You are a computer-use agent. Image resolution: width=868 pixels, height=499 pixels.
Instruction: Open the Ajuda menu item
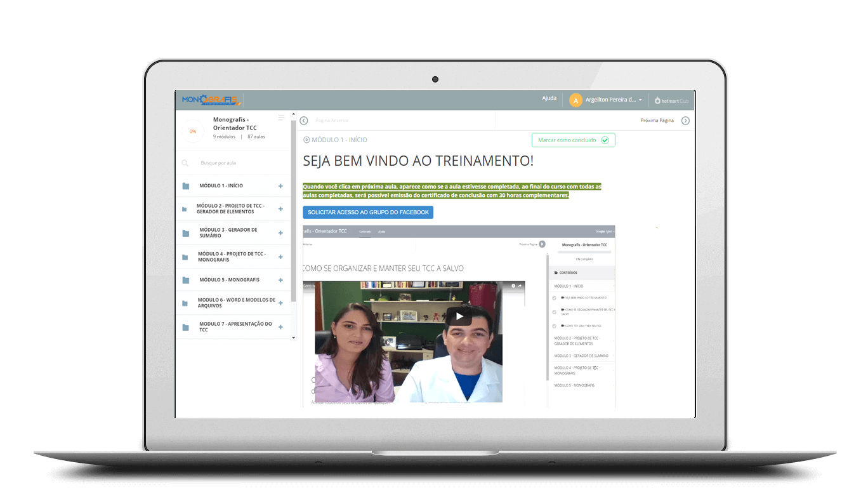click(549, 98)
